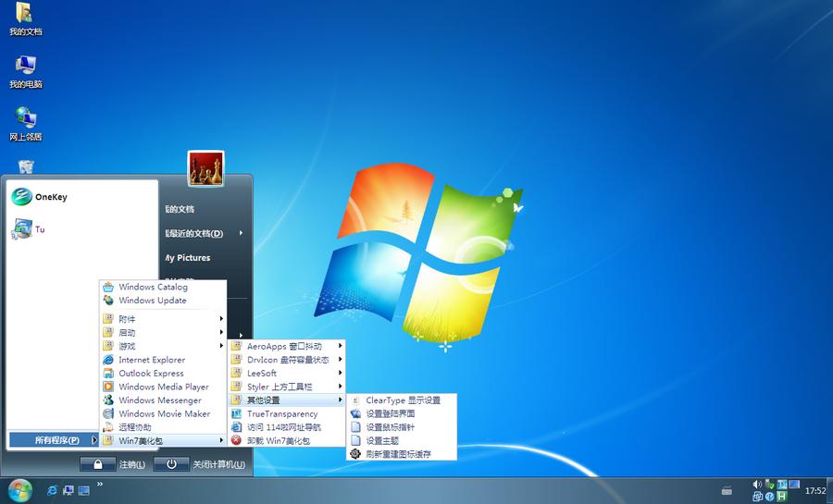Image resolution: width=833 pixels, height=504 pixels.
Task: Expand the Styler 上方工具栏 submenu arrow
Action: (x=340, y=387)
